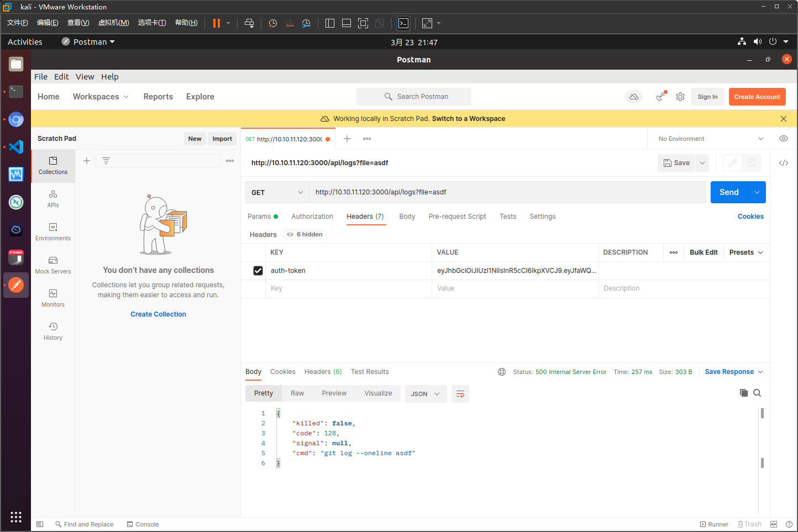The height and width of the screenshot is (532, 798).
Task: Open a new request tab with plus
Action: [347, 139]
